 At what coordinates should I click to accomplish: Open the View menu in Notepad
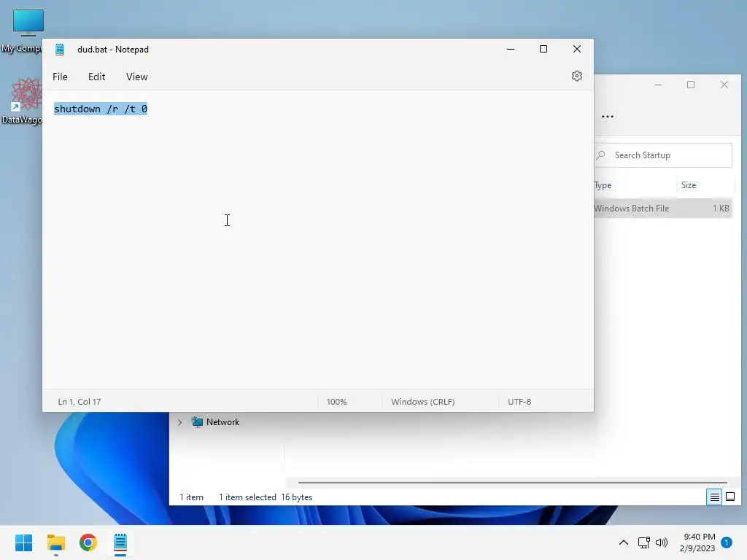point(136,77)
